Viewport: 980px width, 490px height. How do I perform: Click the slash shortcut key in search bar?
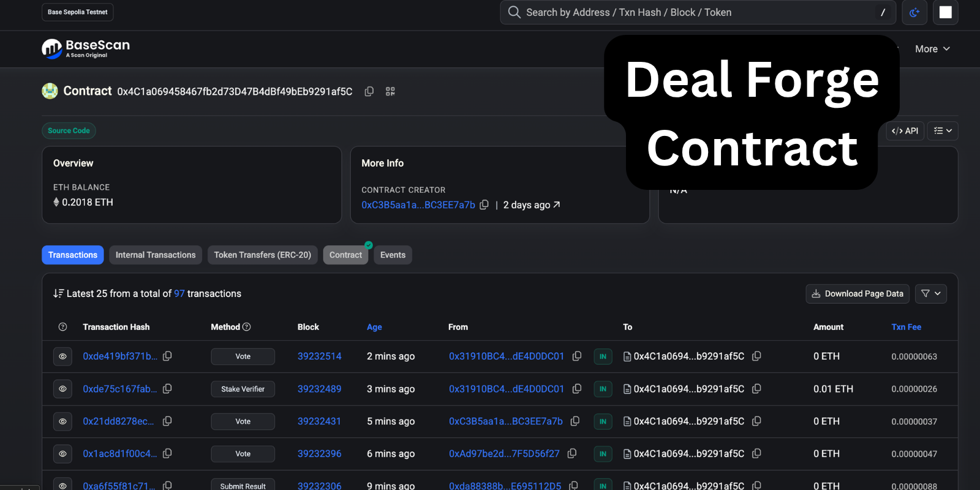click(883, 12)
